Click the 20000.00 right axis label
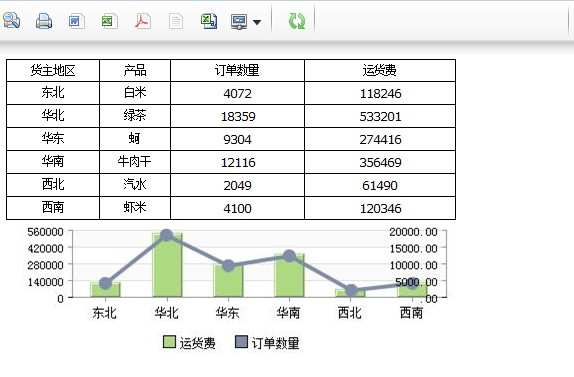The height and width of the screenshot is (377, 574). [x=413, y=232]
